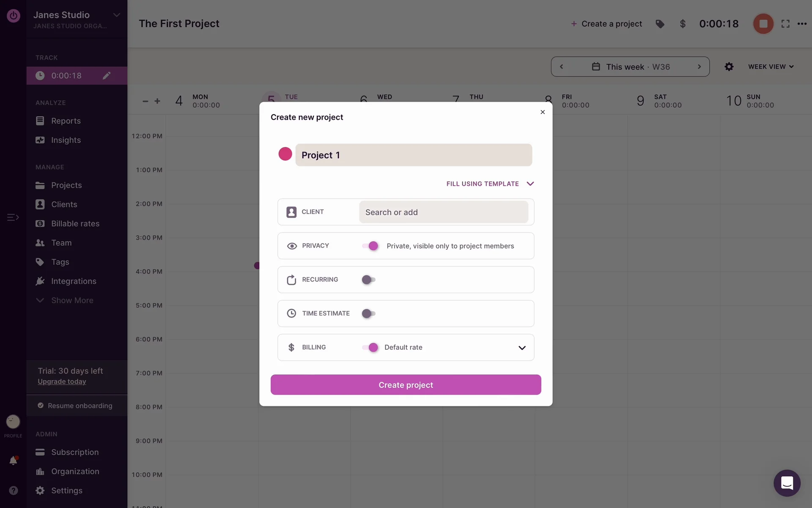Click the Client search or add field
Image resolution: width=812 pixels, height=508 pixels.
click(443, 212)
